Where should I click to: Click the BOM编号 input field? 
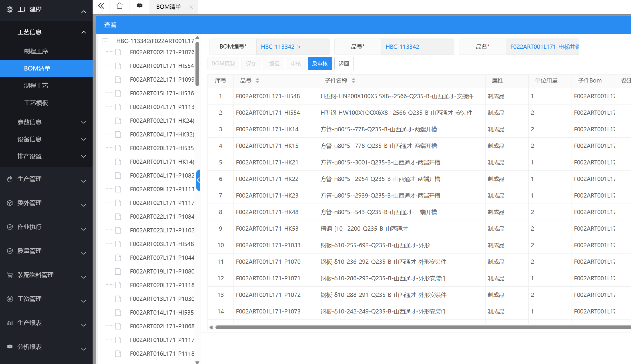pos(293,47)
